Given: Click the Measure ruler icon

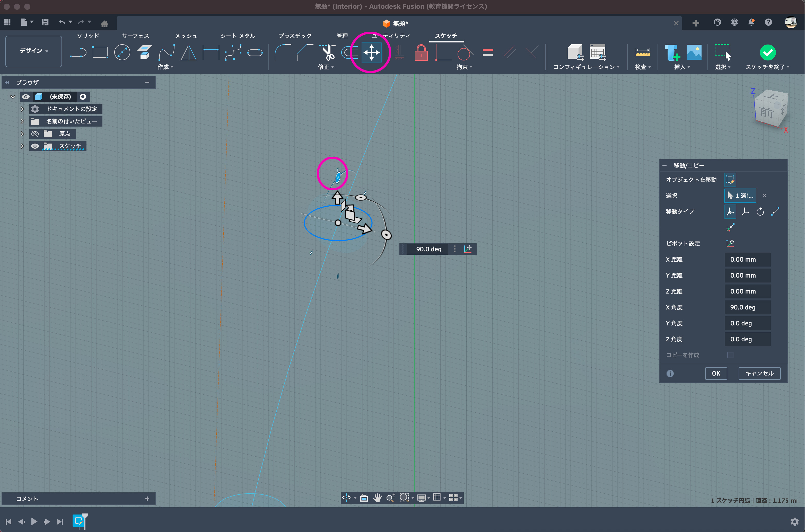Looking at the screenshot, I should [642, 52].
